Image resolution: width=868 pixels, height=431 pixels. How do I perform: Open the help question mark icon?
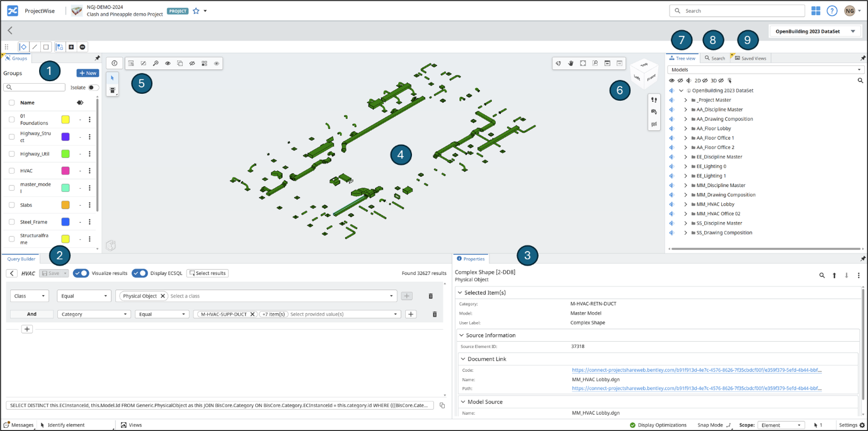(832, 11)
